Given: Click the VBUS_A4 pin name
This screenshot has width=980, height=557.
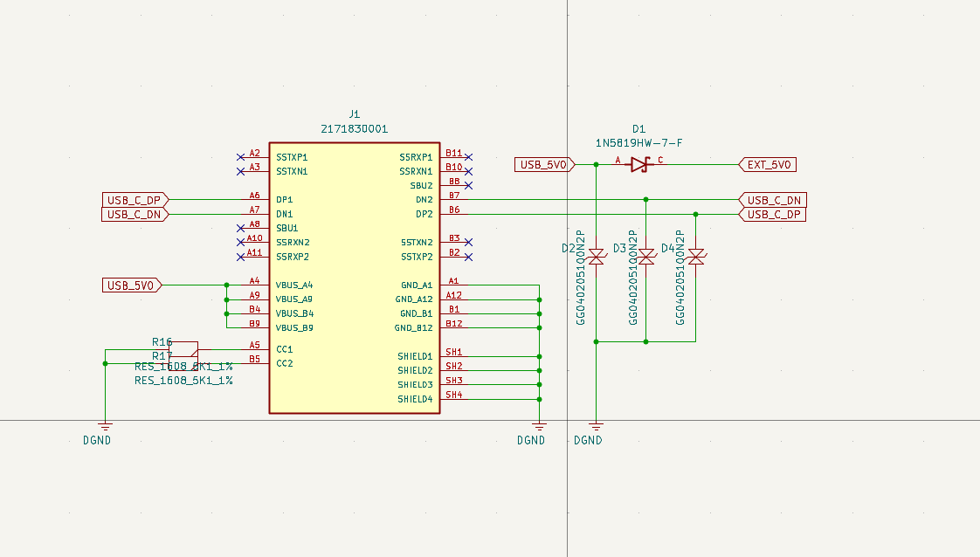Looking at the screenshot, I should 294,285.
